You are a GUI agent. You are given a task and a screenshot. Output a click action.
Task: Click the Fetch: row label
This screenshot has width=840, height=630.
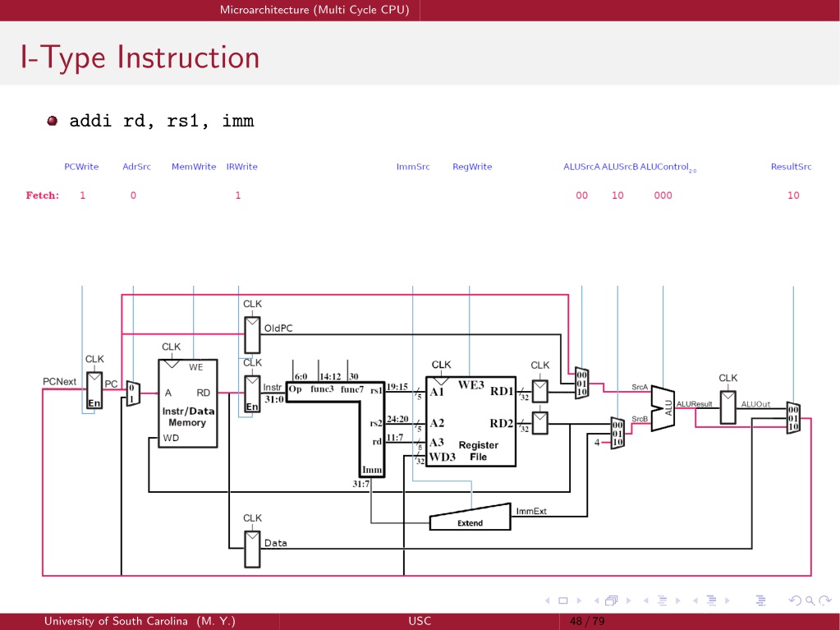[43, 195]
